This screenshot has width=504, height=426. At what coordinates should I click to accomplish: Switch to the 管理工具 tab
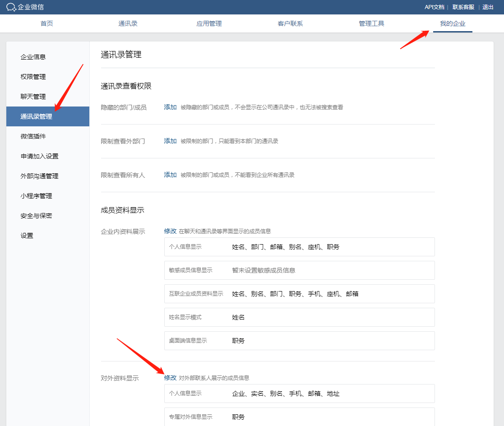pos(371,23)
